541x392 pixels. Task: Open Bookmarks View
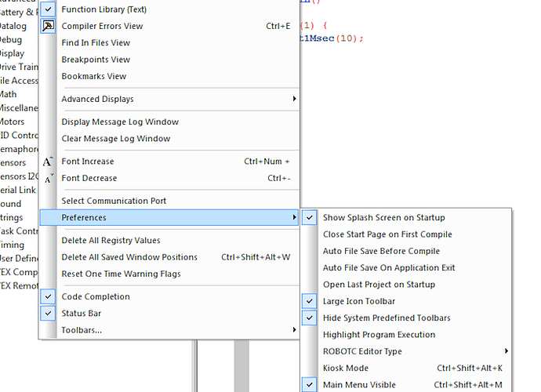[169, 76]
